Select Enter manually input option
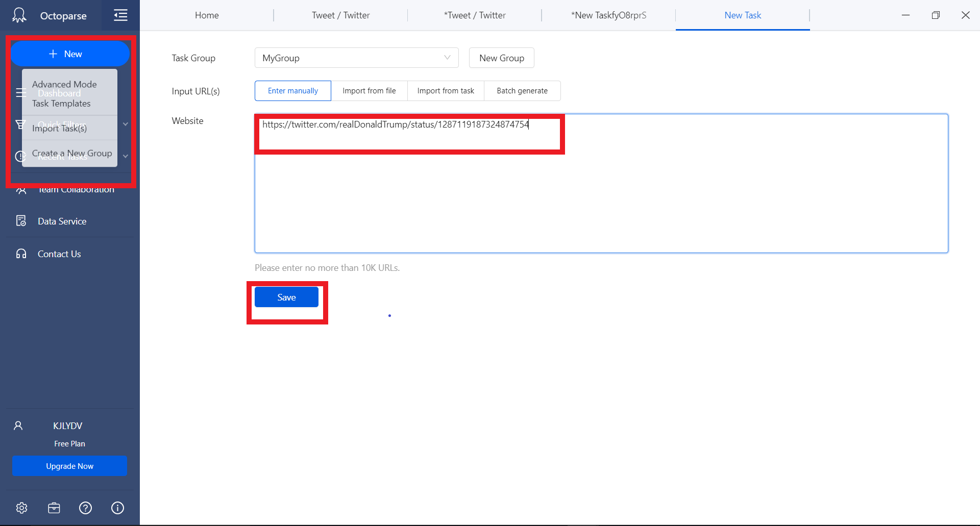980x526 pixels. [293, 91]
